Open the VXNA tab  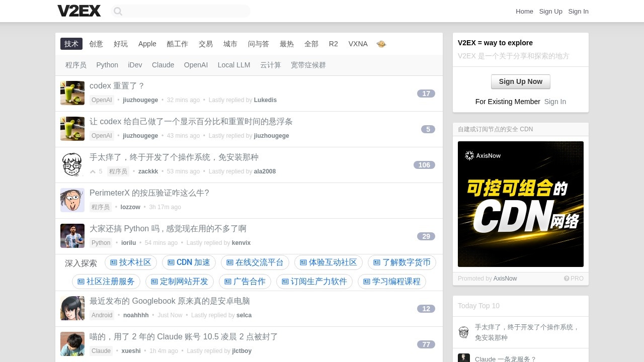click(x=358, y=44)
